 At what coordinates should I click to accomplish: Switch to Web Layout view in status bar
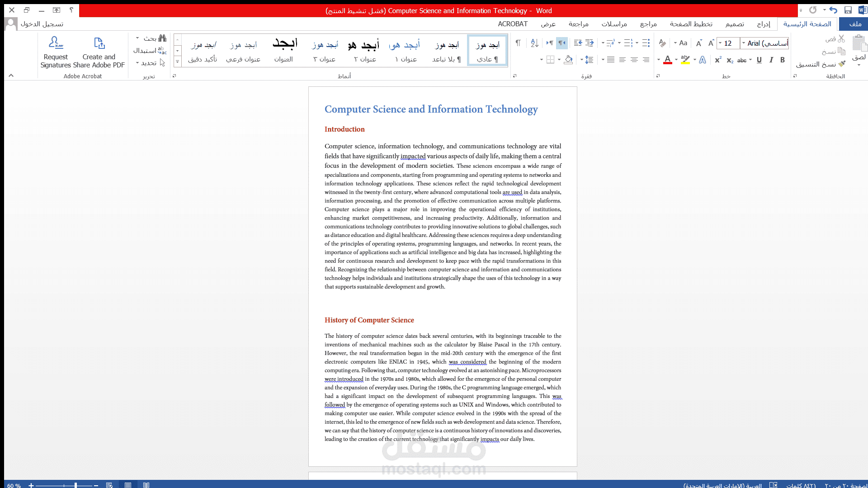pos(109,485)
